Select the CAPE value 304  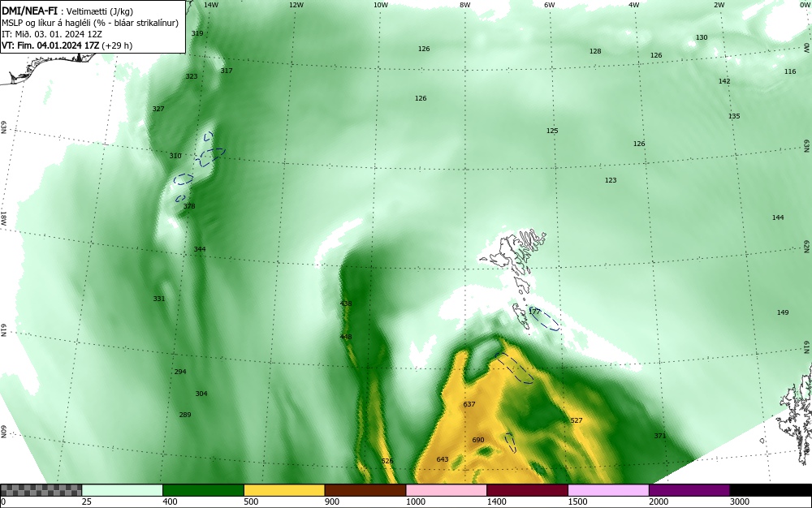point(201,394)
